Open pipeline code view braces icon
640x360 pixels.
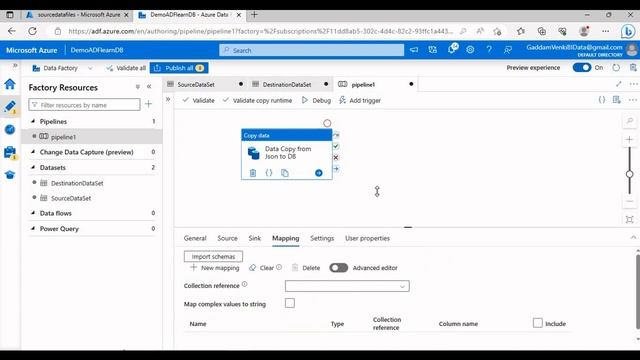tap(602, 100)
